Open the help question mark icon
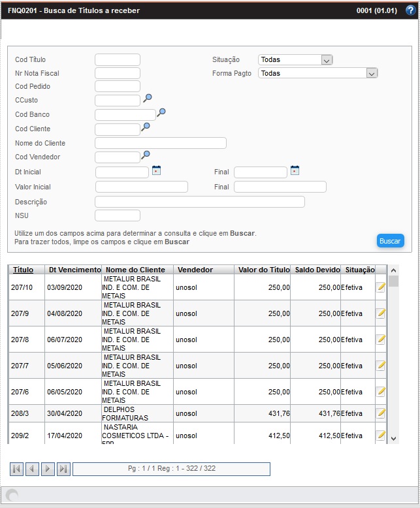Viewport: 420px width, 508px height. (x=410, y=10)
